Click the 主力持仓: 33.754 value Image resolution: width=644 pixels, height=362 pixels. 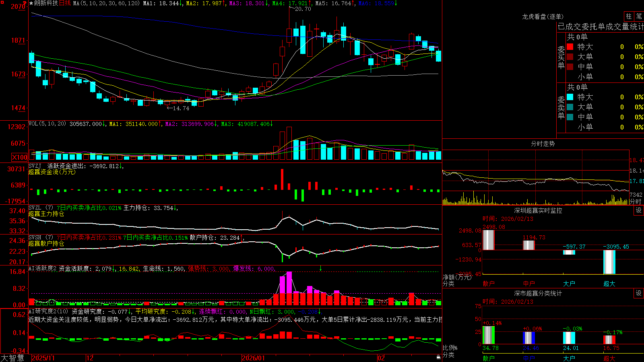(x=149, y=208)
